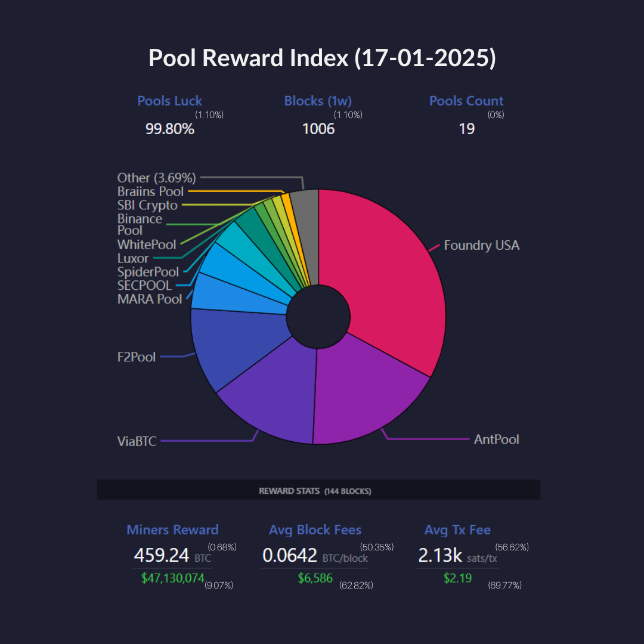Click the "MARA Pool" chart label
This screenshot has width=644, height=644.
(150, 299)
